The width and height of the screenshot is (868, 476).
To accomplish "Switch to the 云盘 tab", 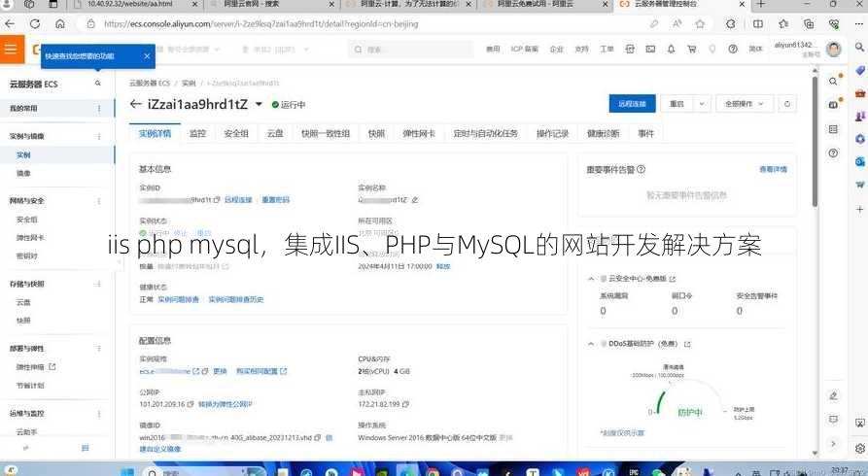I will click(x=275, y=133).
